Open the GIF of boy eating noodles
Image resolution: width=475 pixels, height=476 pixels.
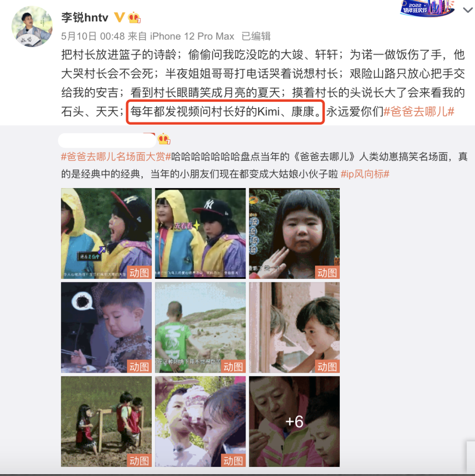pyautogui.click(x=106, y=327)
